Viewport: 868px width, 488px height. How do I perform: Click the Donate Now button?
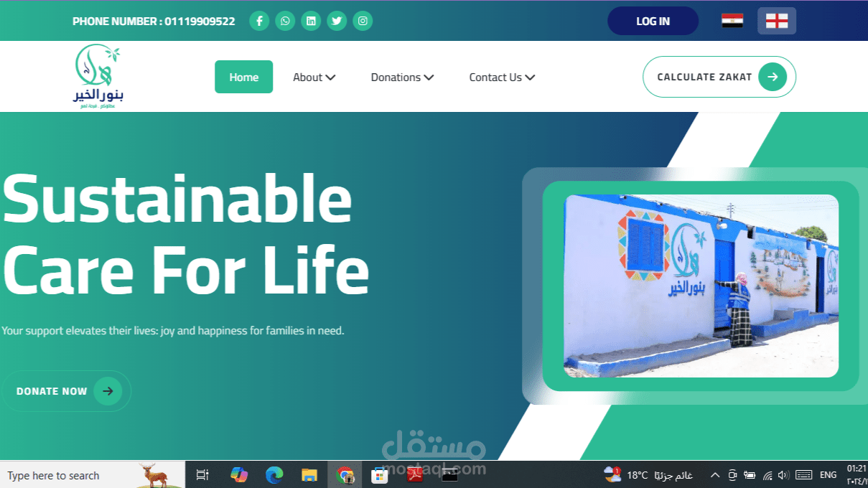pos(66,391)
